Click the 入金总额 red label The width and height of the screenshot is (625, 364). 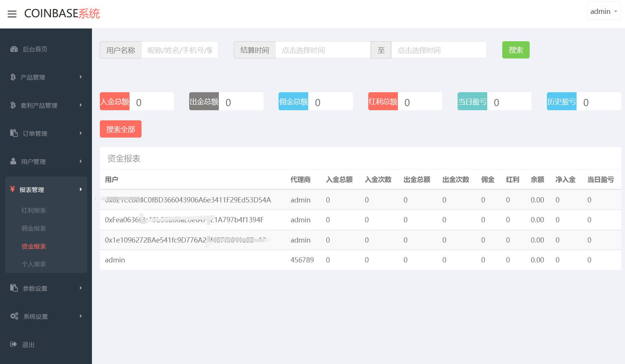114,101
